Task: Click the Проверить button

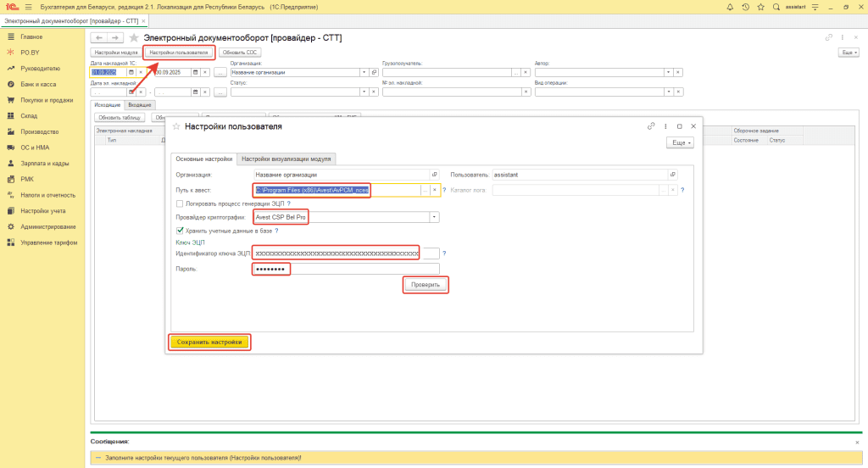Action: coord(425,285)
